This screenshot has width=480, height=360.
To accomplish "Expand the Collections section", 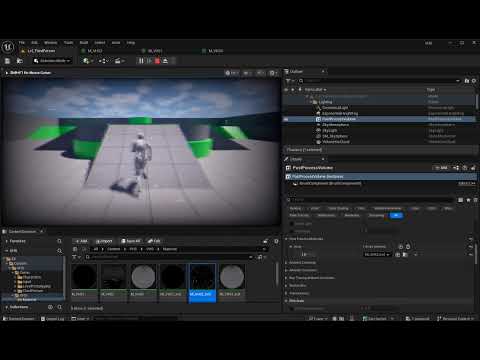I will [6, 307].
